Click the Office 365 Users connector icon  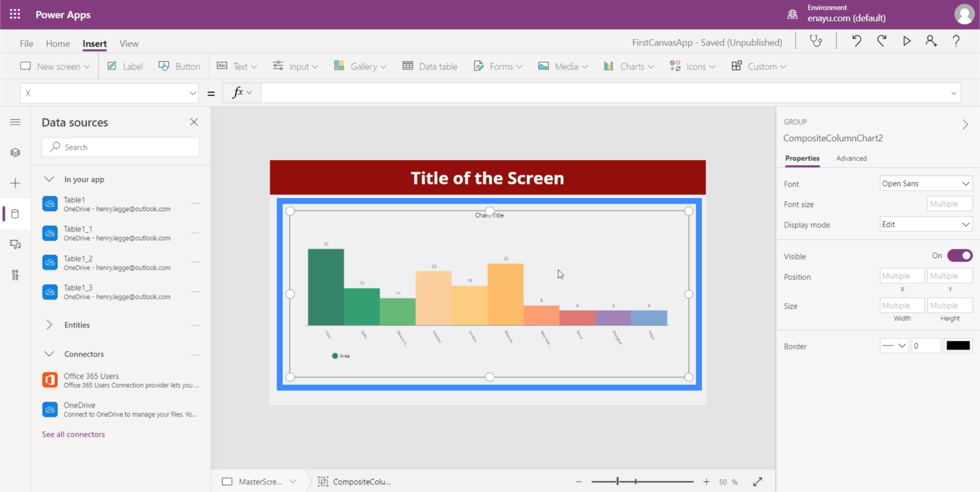pyautogui.click(x=50, y=380)
